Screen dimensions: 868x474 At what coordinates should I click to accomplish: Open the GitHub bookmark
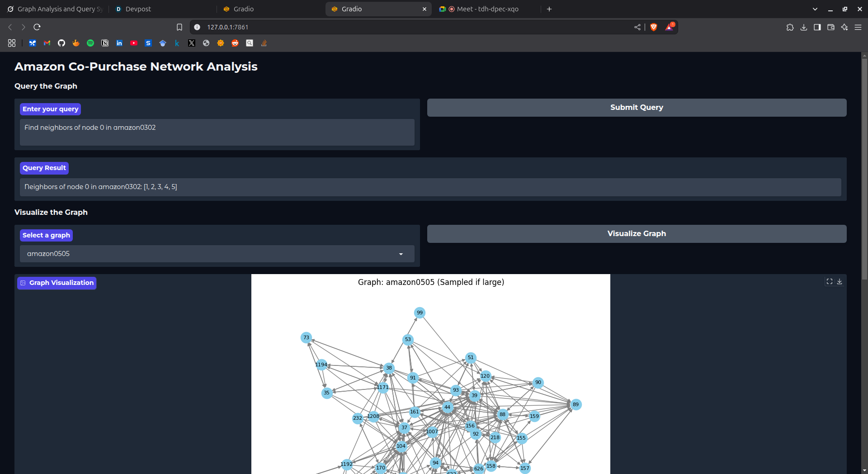click(61, 43)
